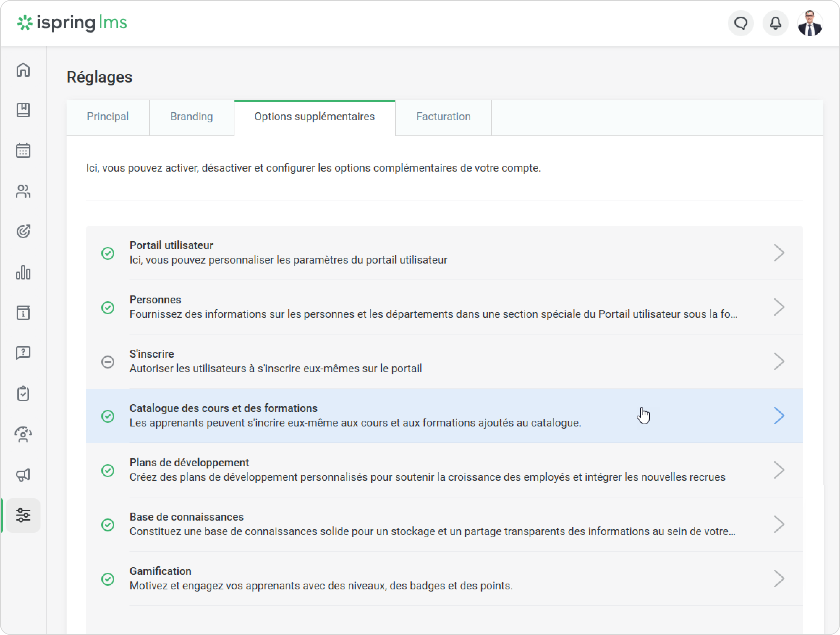The image size is (840, 635).
Task: Click the Gamification enabled checkmark icon
Action: tap(108, 579)
